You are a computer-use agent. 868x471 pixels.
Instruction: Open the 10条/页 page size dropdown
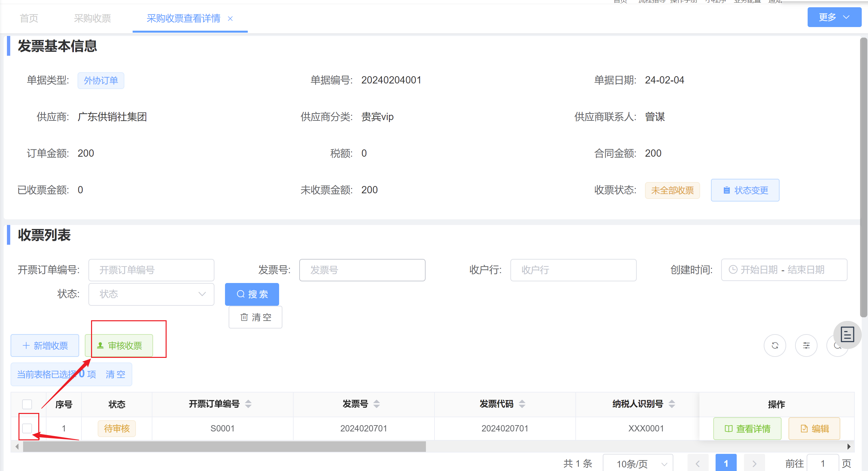[637, 464]
